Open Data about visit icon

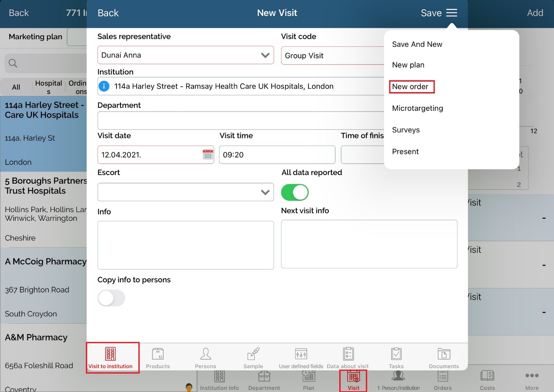point(348,354)
